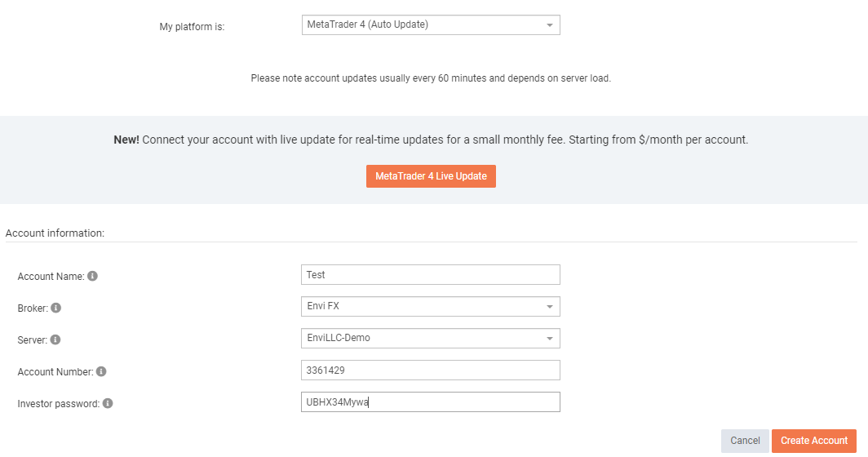The image size is (868, 457).
Task: Show the Server field info tooltip icon
Action: pyautogui.click(x=55, y=339)
